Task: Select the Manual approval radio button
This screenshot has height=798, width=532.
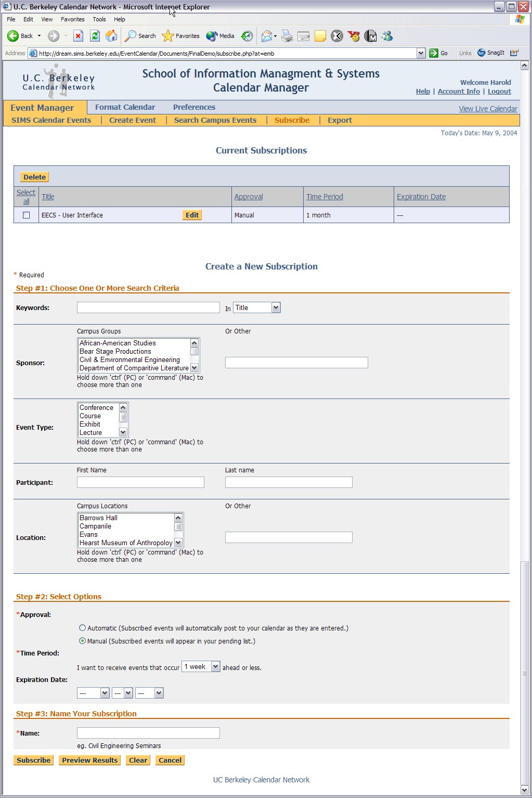Action: point(82,641)
